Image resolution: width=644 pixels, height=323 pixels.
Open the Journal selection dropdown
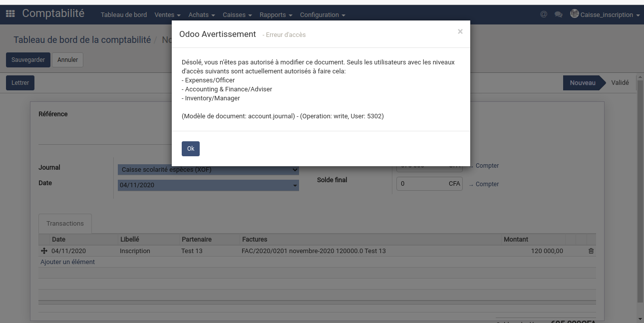click(208, 170)
